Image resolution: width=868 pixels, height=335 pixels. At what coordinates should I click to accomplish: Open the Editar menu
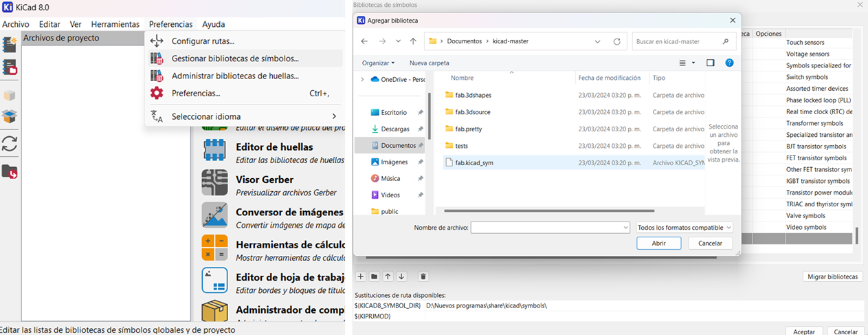[x=49, y=24]
